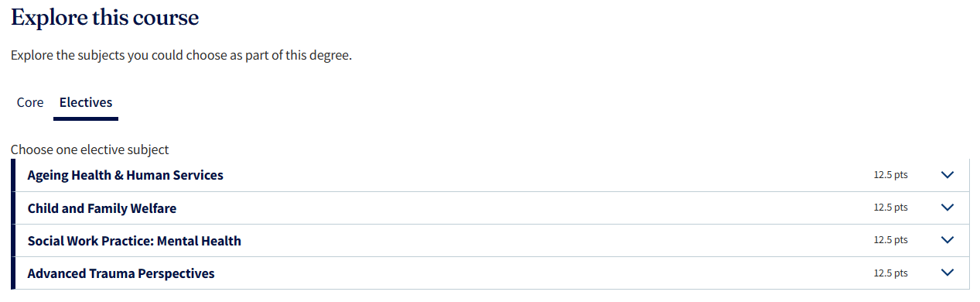Click 12.5 pts next to Social Work Practice
Image resolution: width=980 pixels, height=302 pixels.
point(890,240)
